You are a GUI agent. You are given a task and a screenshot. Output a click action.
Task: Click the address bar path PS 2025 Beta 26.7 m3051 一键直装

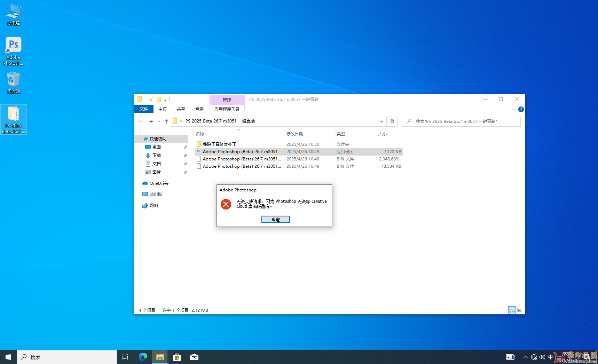coord(220,121)
